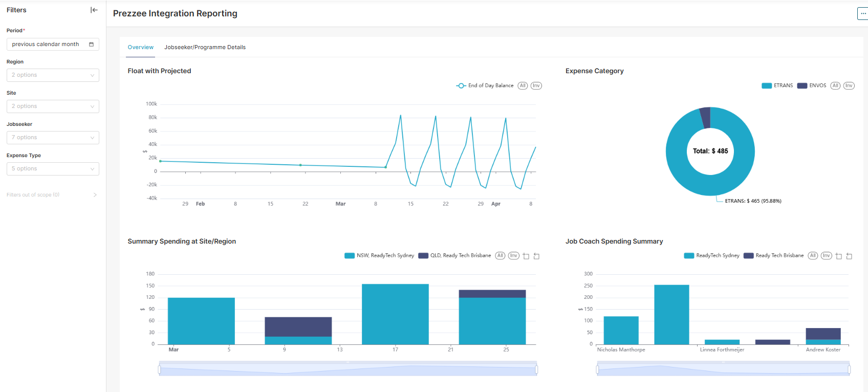This screenshot has height=392, width=868.
Task: Click the donut label ETRANS: $ 465 (95.88%)
Action: pos(753,201)
